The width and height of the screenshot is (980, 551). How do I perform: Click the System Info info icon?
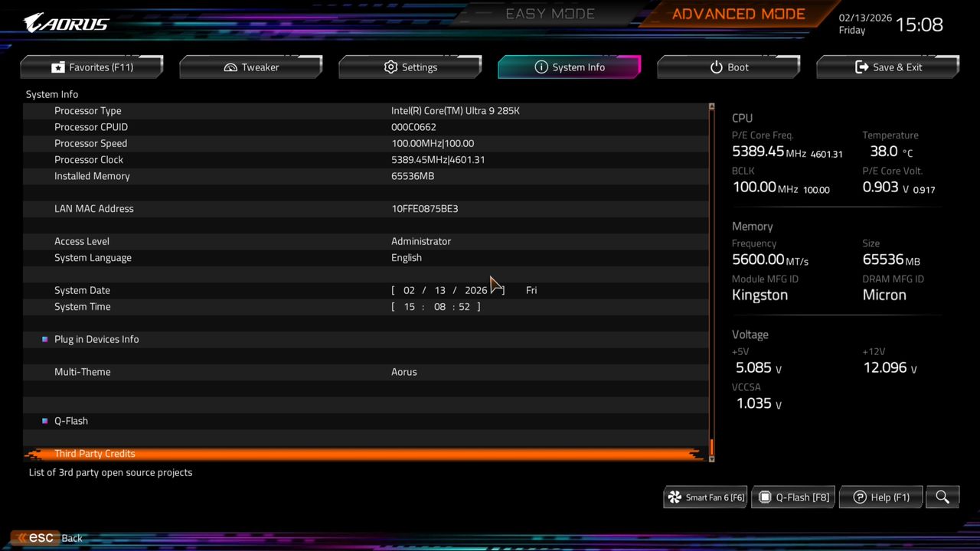click(x=541, y=67)
